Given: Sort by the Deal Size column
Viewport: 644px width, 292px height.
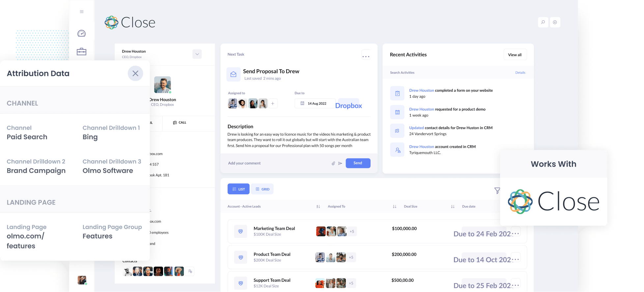Looking at the screenshot, I should point(453,207).
